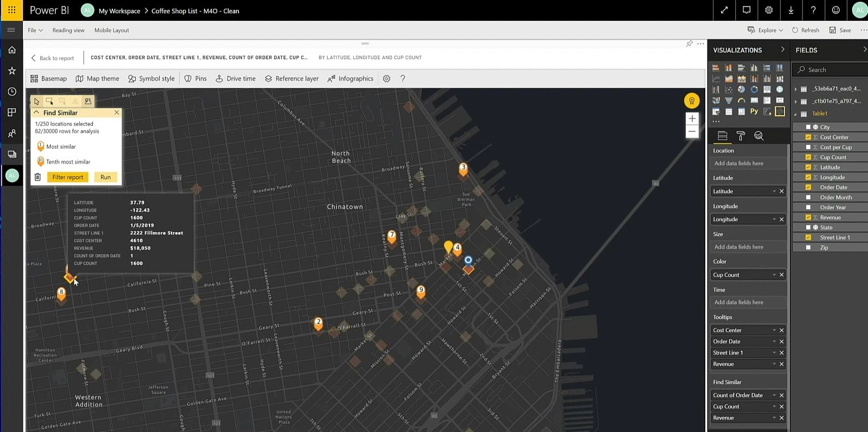Image resolution: width=868 pixels, height=432 pixels.
Task: Uncheck the Revenue field checkbox
Action: click(x=808, y=217)
